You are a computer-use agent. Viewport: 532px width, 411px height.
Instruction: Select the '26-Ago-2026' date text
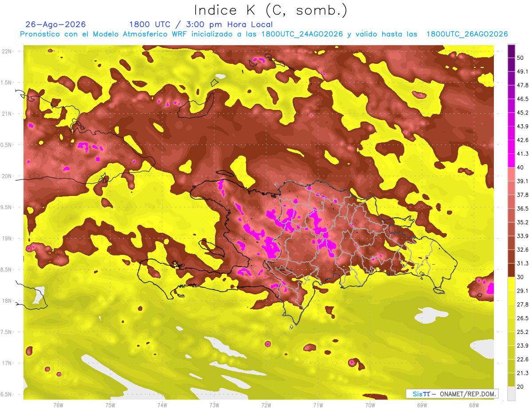pos(56,24)
